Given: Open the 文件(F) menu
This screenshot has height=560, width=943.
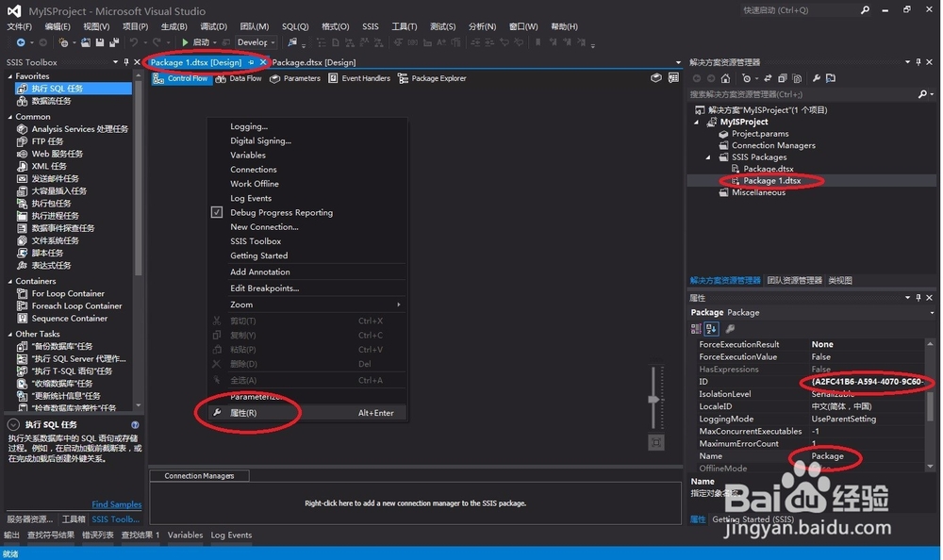Looking at the screenshot, I should click(x=19, y=26).
